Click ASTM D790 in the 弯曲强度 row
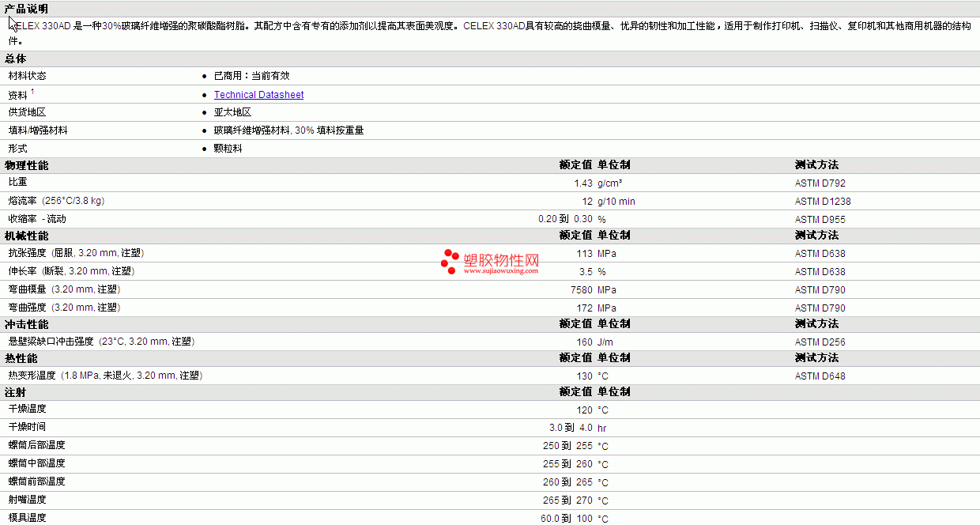The width and height of the screenshot is (980, 525). tap(820, 308)
